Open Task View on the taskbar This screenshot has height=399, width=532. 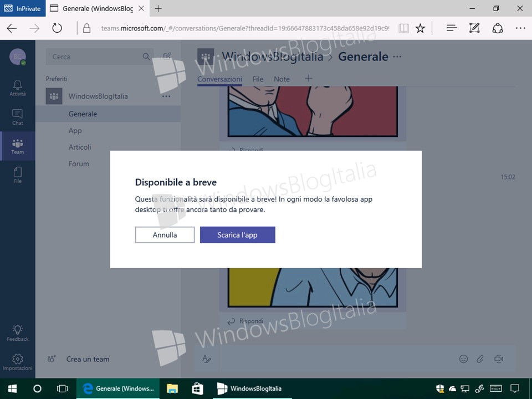pyautogui.click(x=63, y=388)
